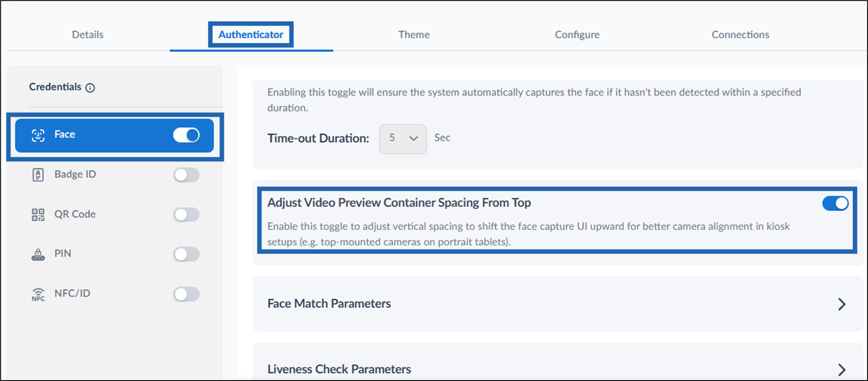
Task: Click the Sec unit label
Action: point(442,138)
